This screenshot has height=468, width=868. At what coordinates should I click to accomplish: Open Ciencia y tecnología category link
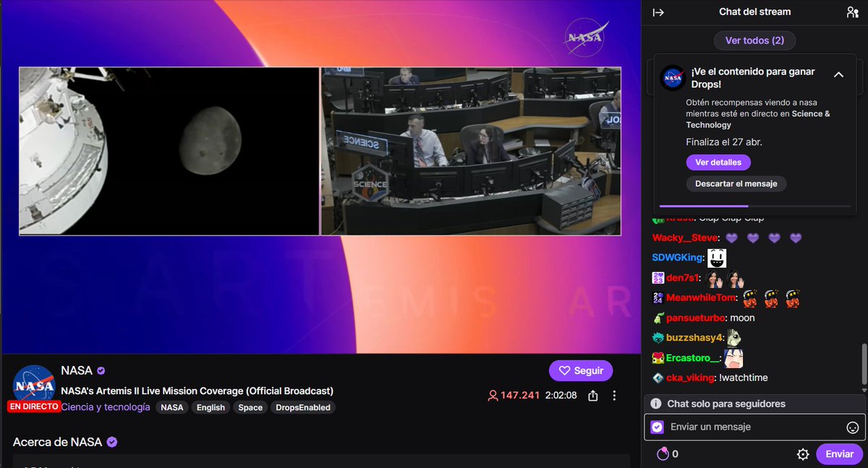click(106, 407)
